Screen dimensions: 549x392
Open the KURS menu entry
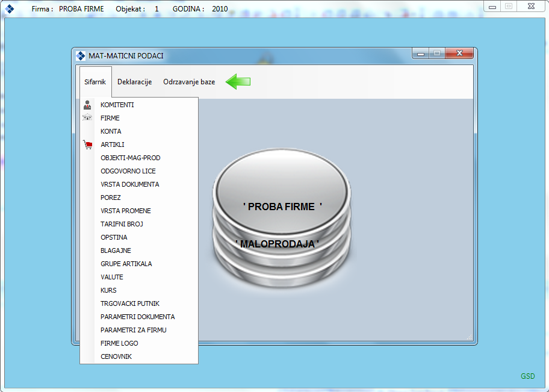click(108, 290)
